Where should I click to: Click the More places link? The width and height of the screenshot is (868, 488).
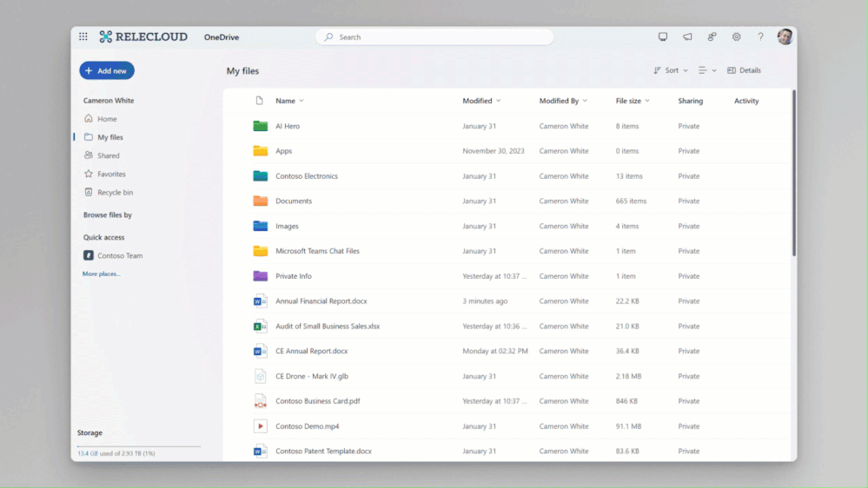[x=102, y=274]
